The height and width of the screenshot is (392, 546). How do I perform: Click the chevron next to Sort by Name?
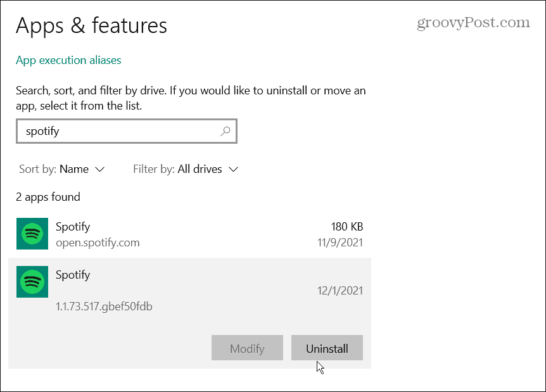click(99, 169)
